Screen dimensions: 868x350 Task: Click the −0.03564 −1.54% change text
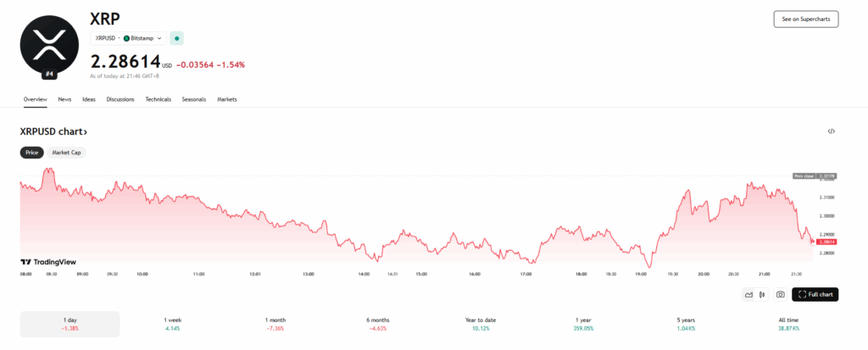(x=210, y=64)
